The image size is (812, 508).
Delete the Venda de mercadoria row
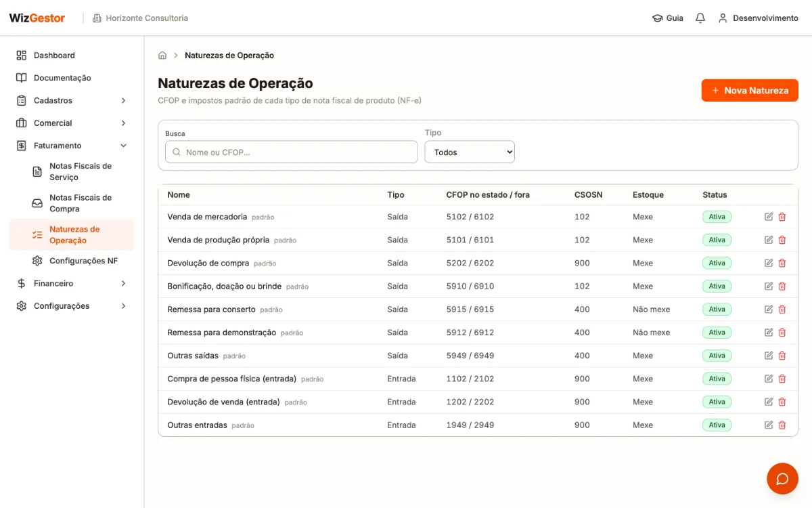(782, 217)
